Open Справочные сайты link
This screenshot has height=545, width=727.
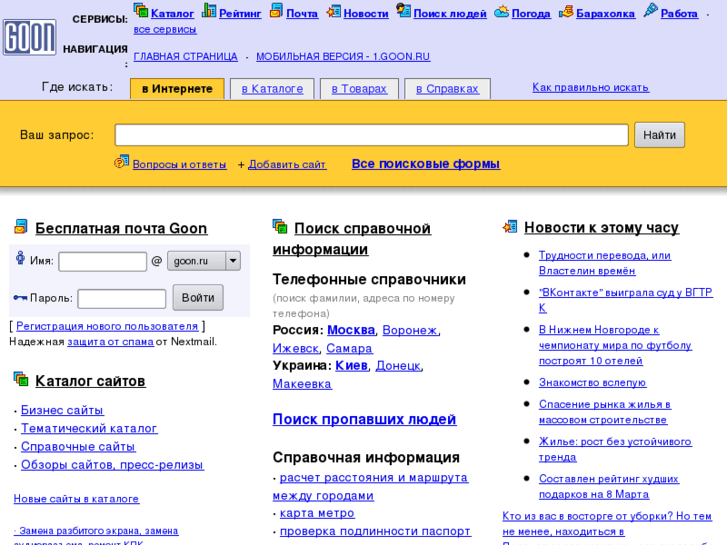(x=78, y=446)
